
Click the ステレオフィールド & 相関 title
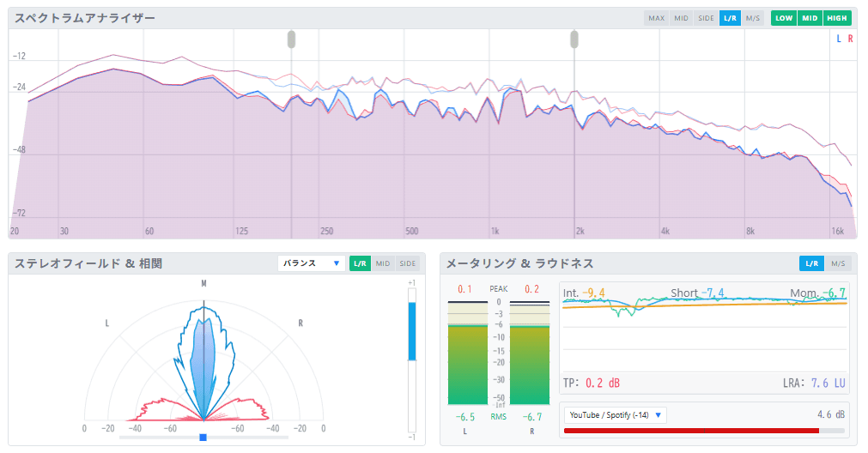[88, 264]
